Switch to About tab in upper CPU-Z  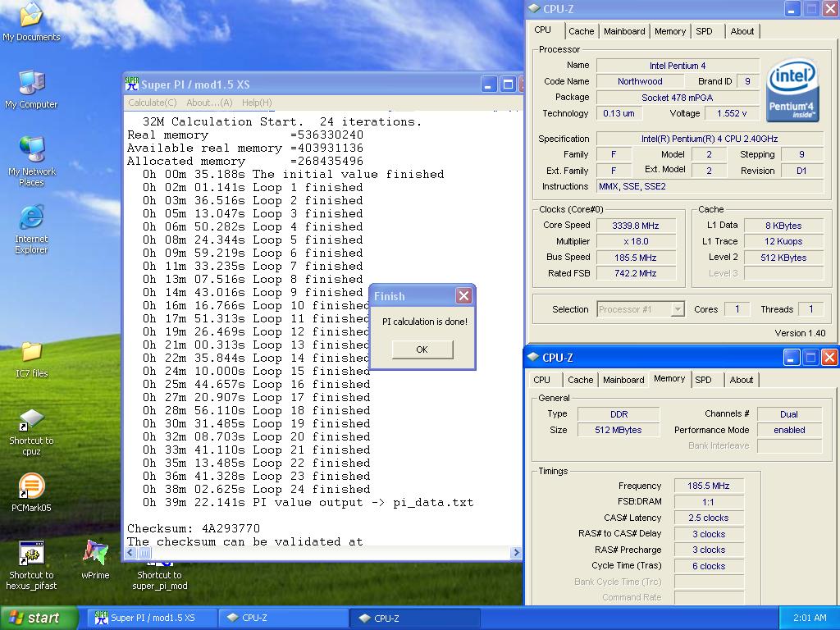pyautogui.click(x=742, y=31)
